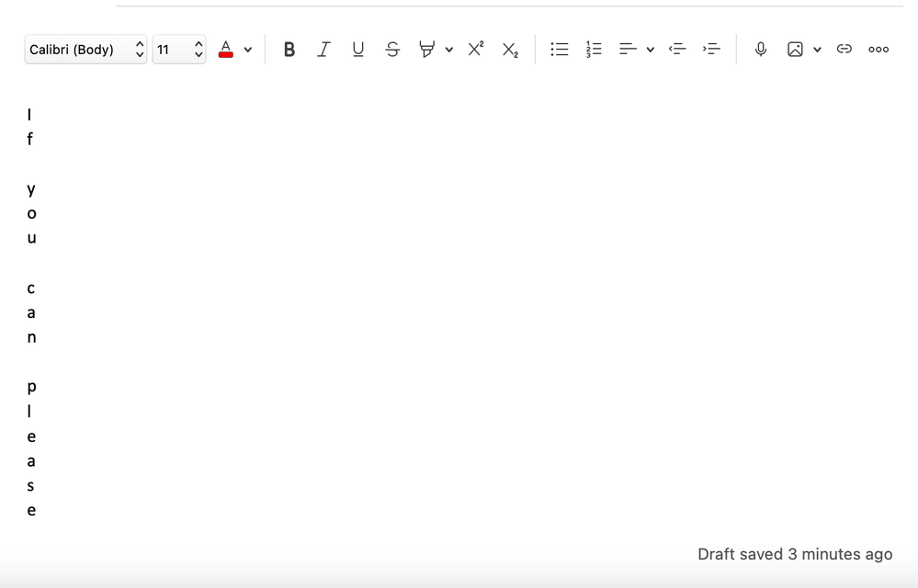Start dictation with the microphone icon
Screen dimensions: 918x588
coord(760,49)
